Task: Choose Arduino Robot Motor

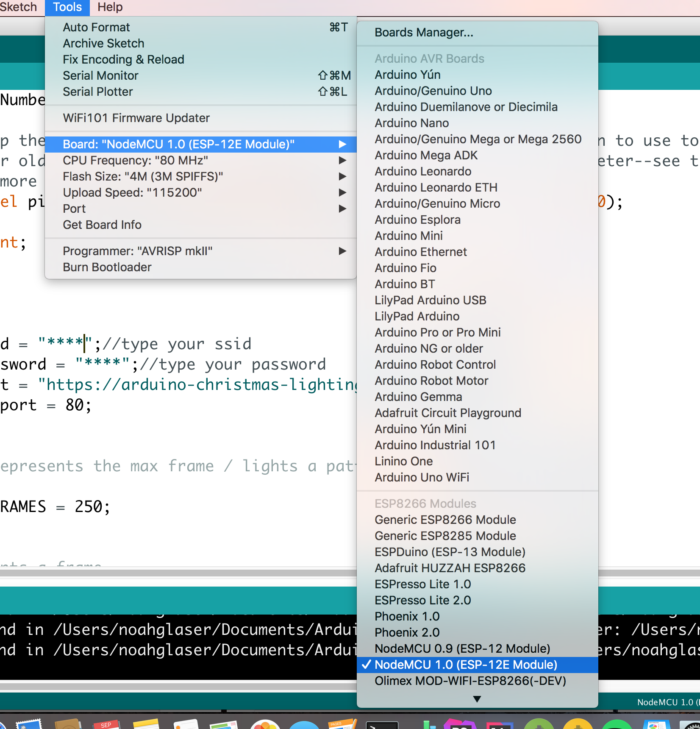Action: click(x=478, y=381)
